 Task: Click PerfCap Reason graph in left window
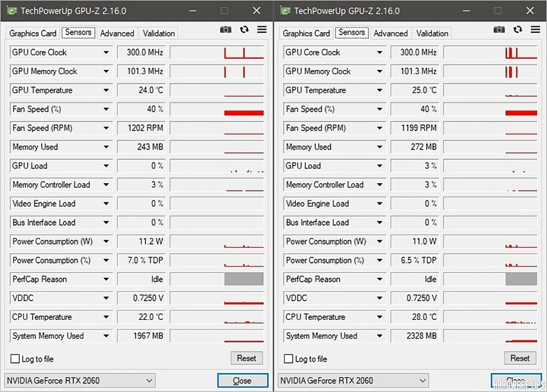pyautogui.click(x=217, y=279)
